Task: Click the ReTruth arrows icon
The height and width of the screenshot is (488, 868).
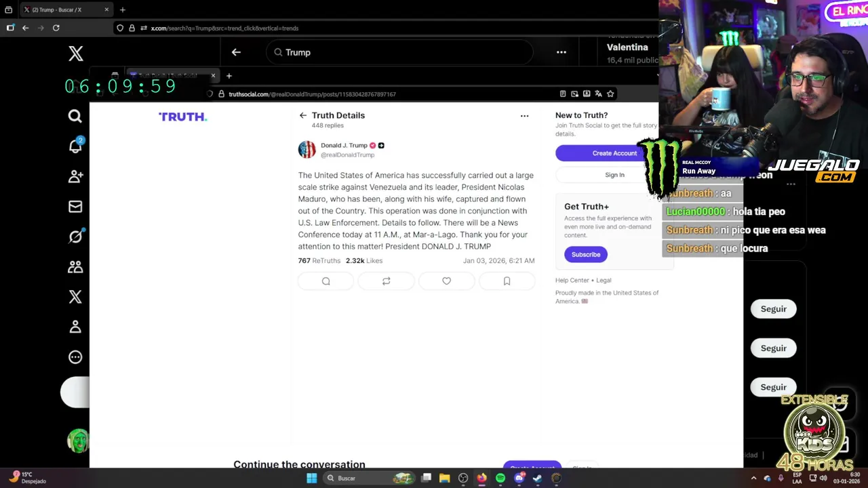Action: [386, 281]
